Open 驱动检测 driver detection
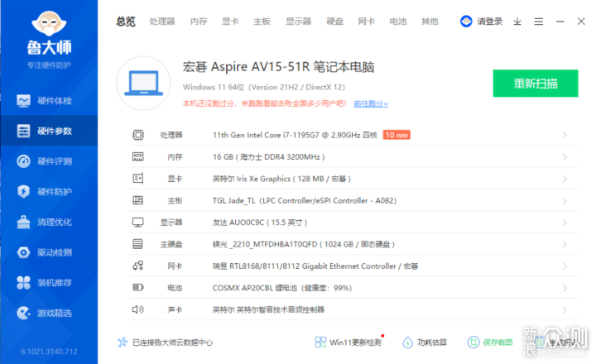This screenshot has height=364, width=596. 49,252
